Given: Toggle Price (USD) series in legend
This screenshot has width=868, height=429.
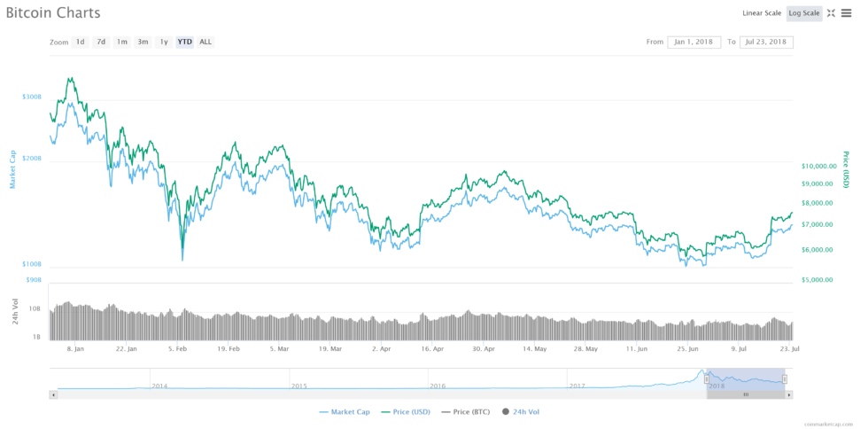Looking at the screenshot, I should coord(407,411).
